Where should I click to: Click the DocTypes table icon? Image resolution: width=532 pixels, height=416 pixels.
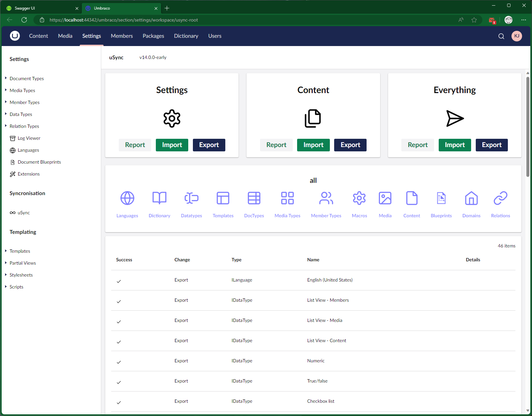(254, 198)
